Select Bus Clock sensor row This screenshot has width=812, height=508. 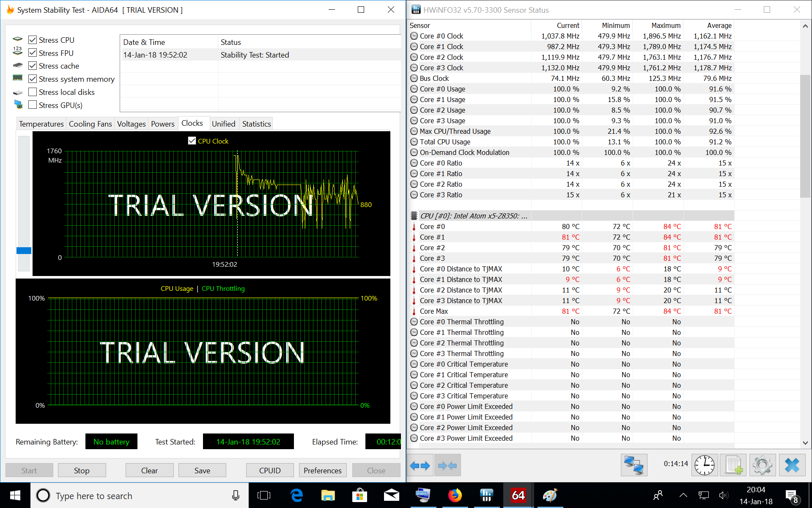(571, 78)
